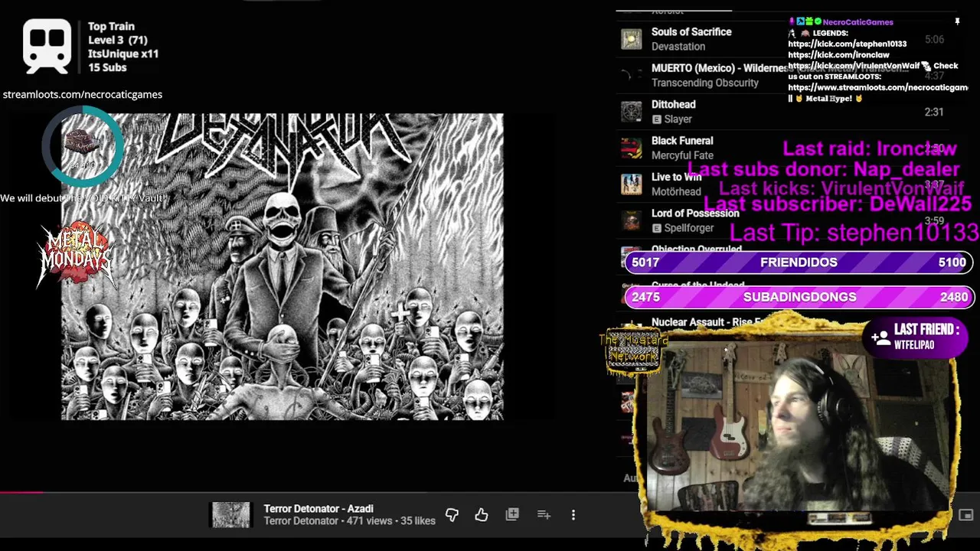Click the Last Friend person icon
The width and height of the screenshot is (980, 551).
[880, 337]
